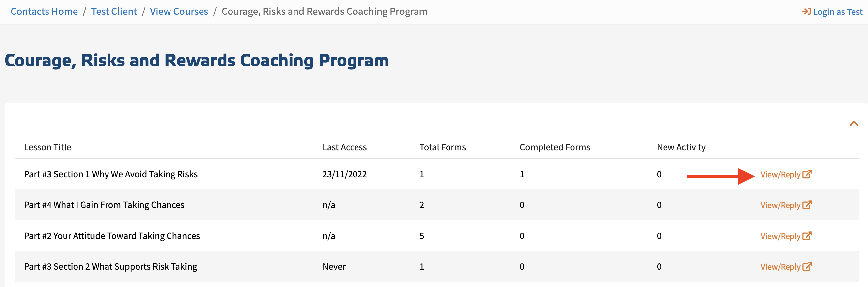868x287 pixels.
Task: Collapse the lessons table using the chevron
Action: [x=855, y=123]
